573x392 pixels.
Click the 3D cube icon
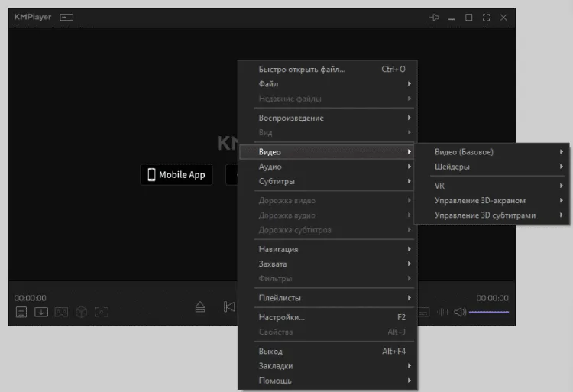81,312
